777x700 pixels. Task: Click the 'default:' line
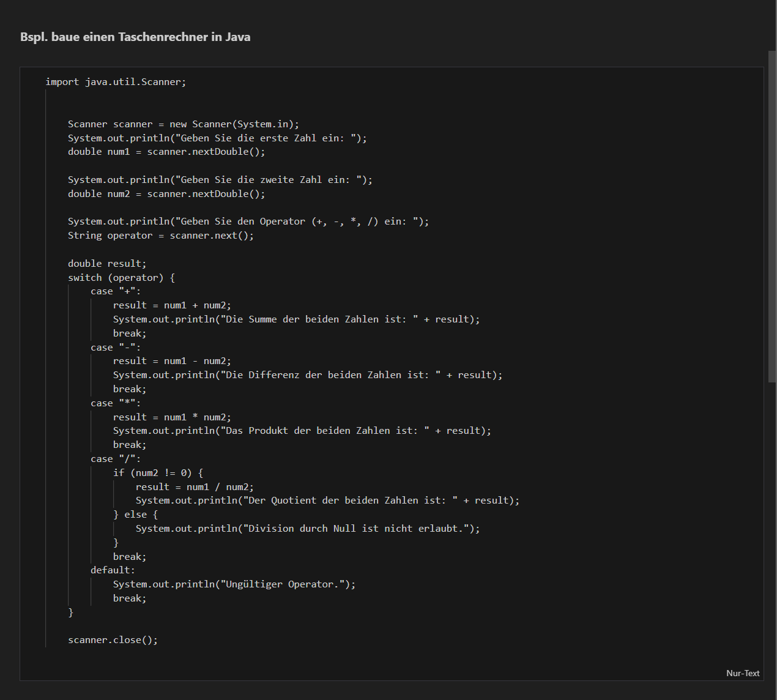[113, 570]
